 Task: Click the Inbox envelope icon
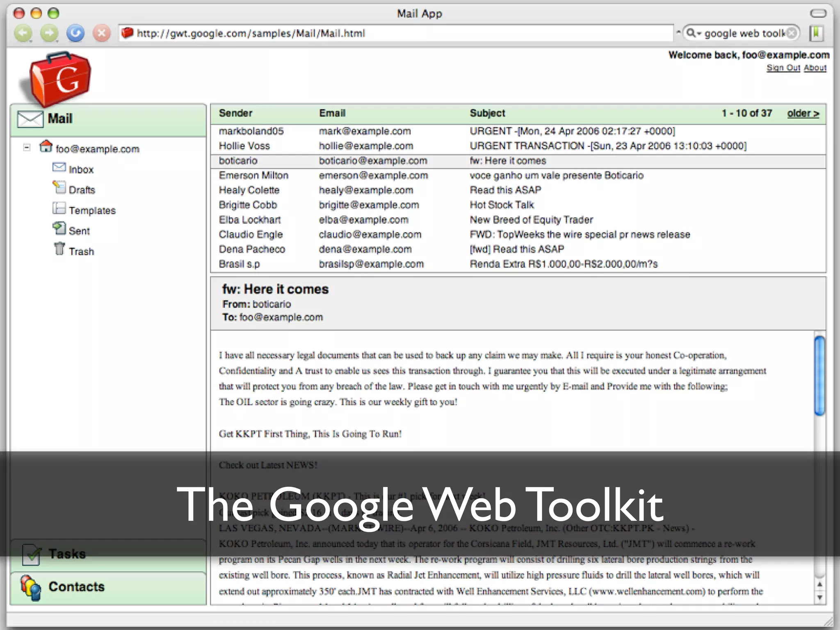[59, 167]
